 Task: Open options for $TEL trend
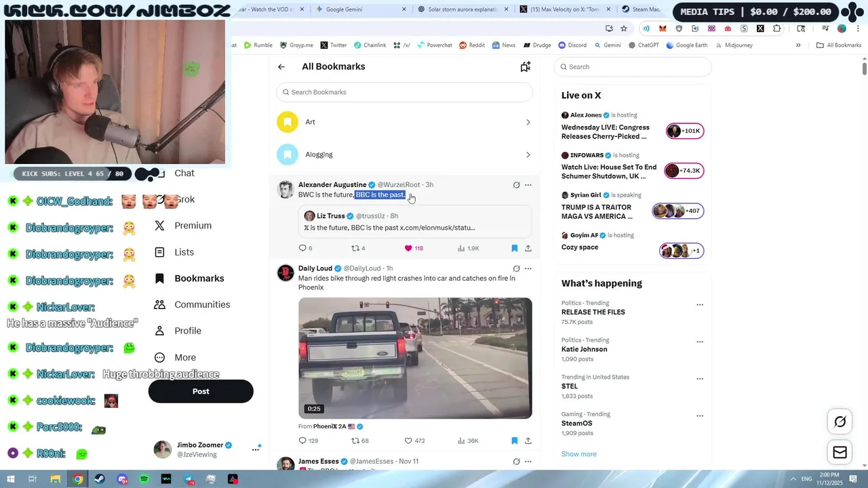[700, 380]
